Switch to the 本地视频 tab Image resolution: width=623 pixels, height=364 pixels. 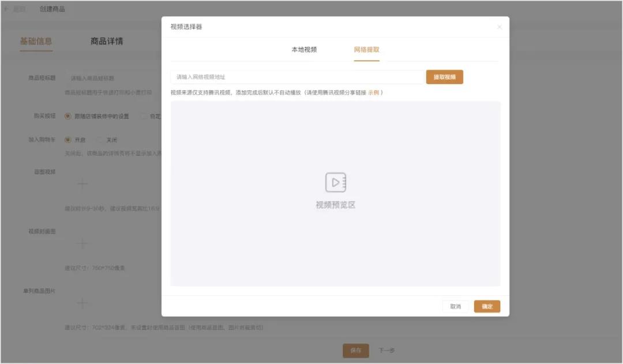click(304, 50)
